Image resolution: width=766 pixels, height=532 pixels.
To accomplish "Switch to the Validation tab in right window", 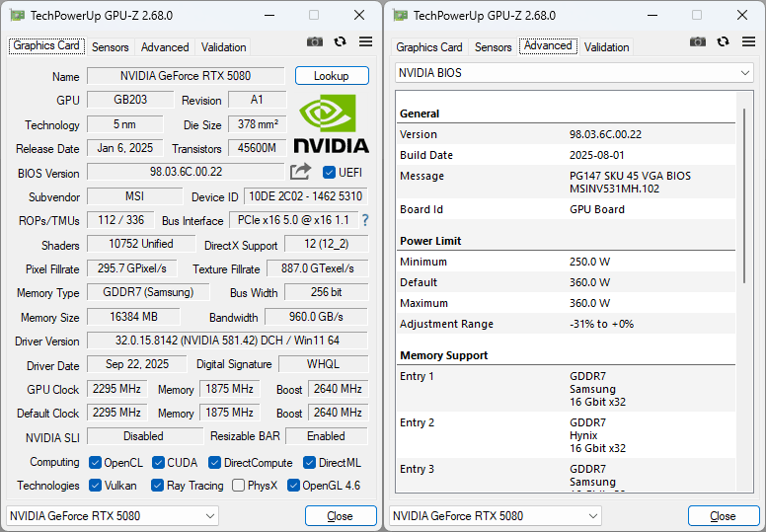I will [607, 47].
